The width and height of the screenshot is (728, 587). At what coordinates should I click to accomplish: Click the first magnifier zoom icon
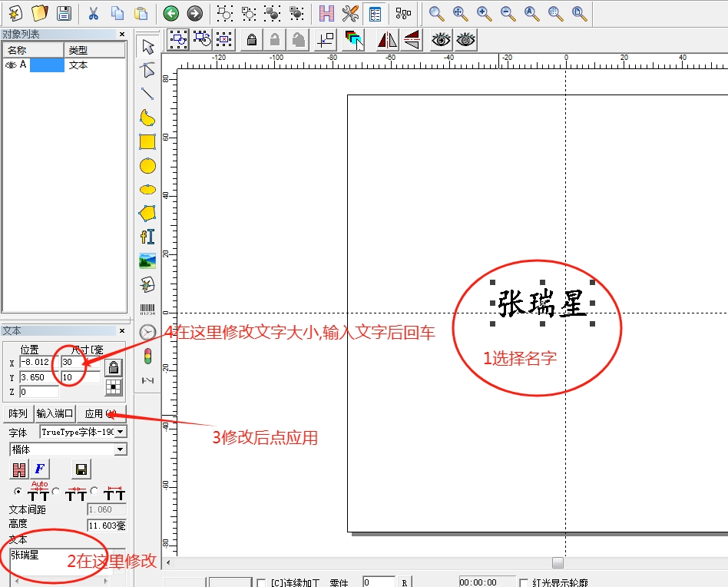pos(436,14)
